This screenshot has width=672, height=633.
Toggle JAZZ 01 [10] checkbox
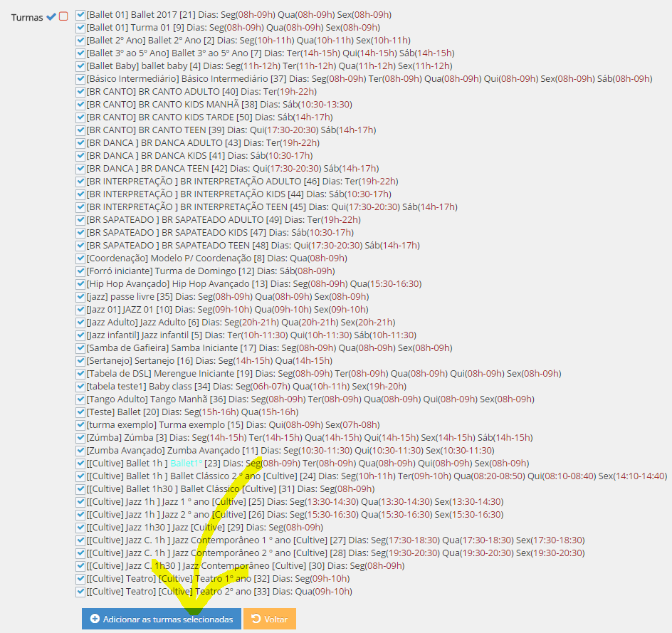pos(80,310)
